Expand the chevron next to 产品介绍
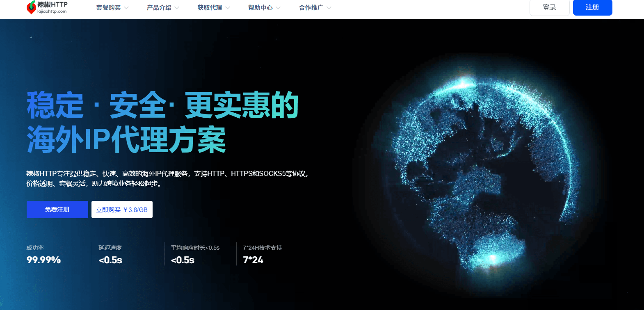 coord(177,8)
